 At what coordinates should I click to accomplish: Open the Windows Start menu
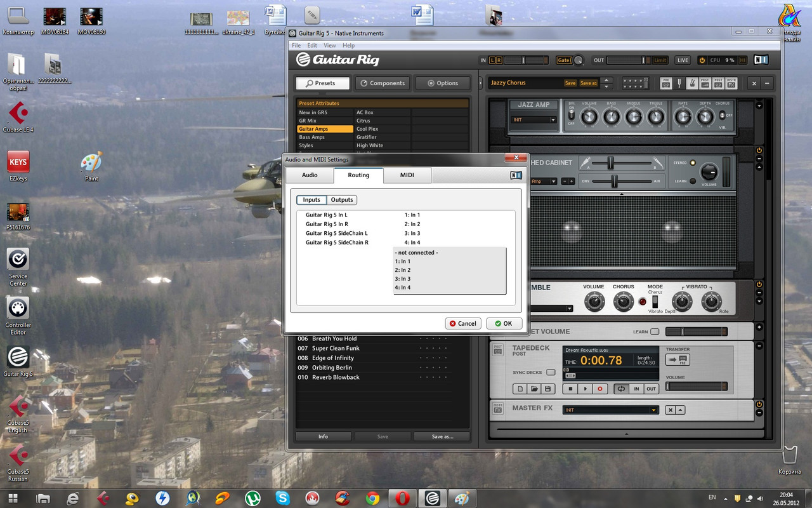pyautogui.click(x=13, y=498)
